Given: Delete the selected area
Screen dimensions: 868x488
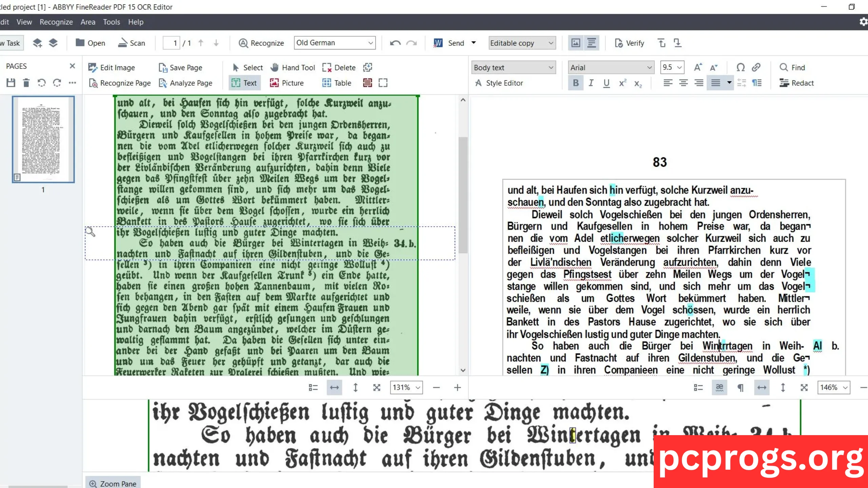Looking at the screenshot, I should [x=339, y=67].
